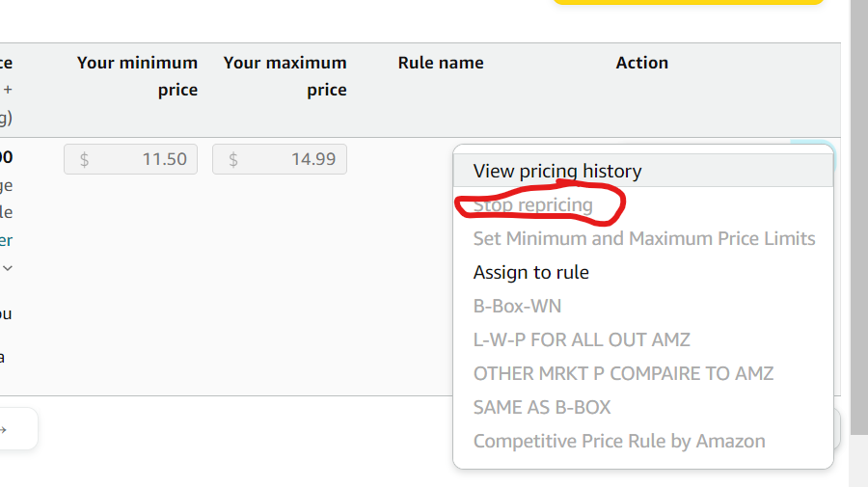Click the right arrow icon at bottom left
Image resolution: width=868 pixels, height=487 pixels.
3,429
